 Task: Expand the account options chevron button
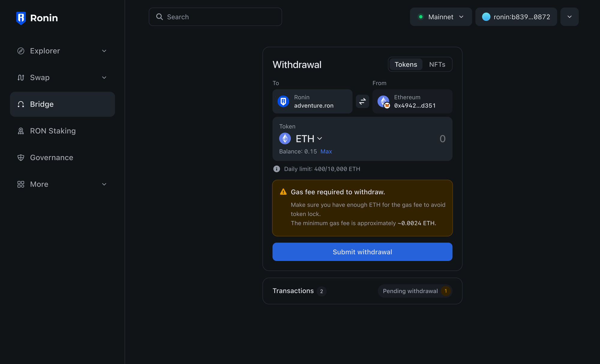pyautogui.click(x=569, y=17)
